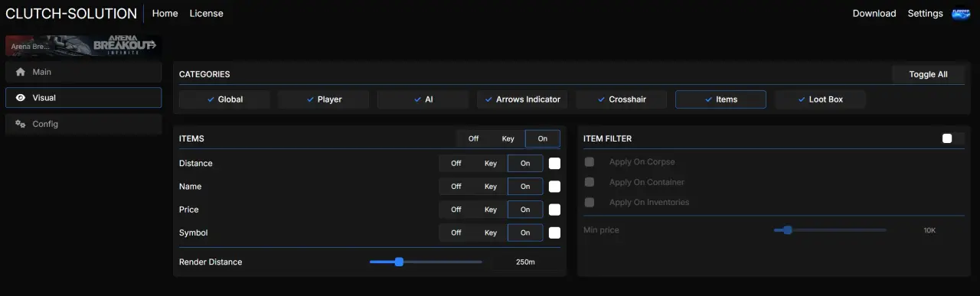Enable the ITEM FILTER switch
Screen dimensions: 980x296
(x=953, y=138)
